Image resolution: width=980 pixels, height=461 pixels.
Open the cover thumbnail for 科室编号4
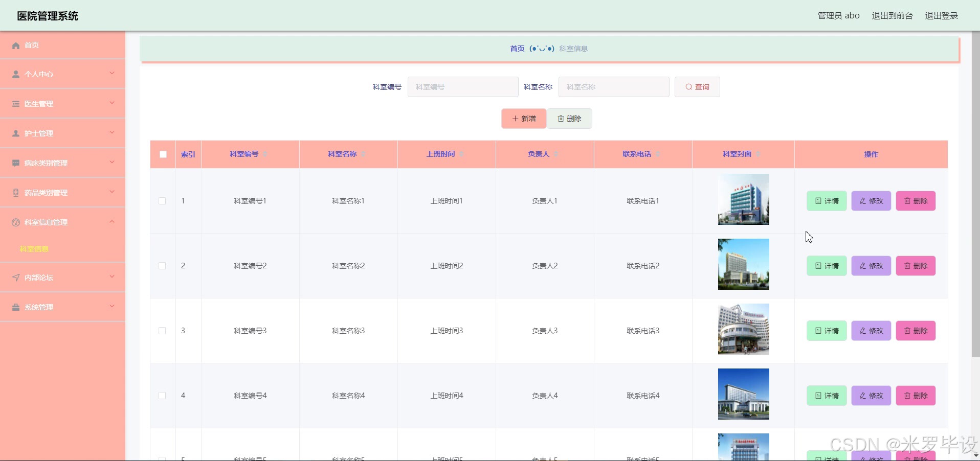(x=743, y=394)
